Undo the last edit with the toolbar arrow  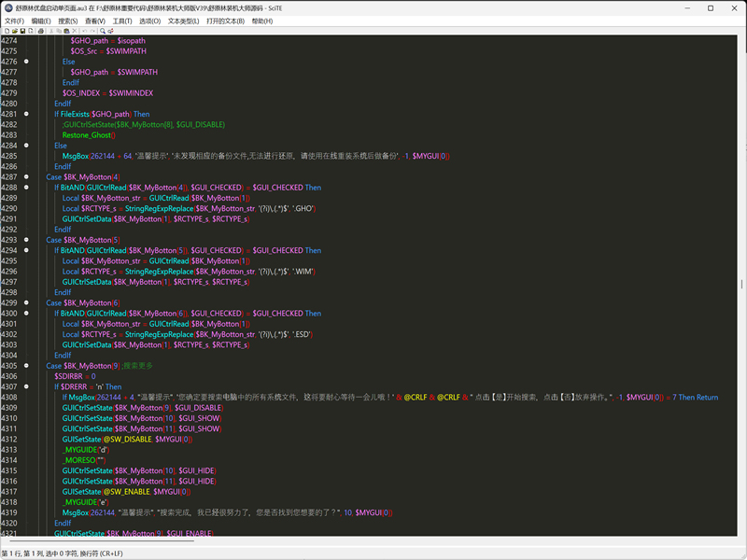click(x=84, y=31)
